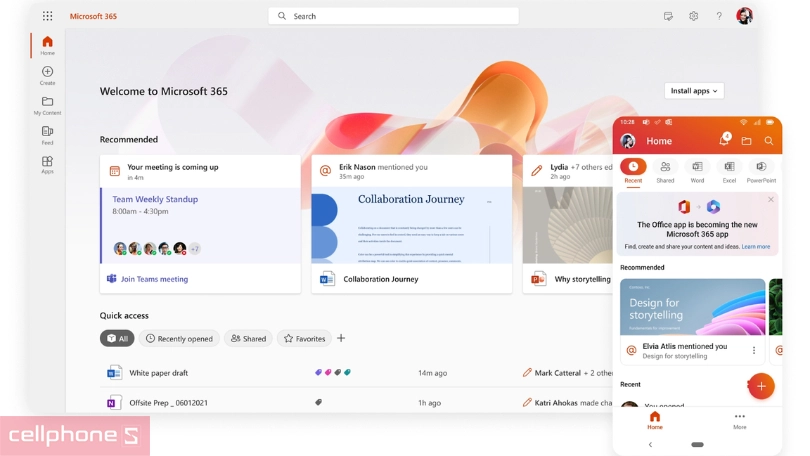Select the Recently opened filter

coord(179,338)
